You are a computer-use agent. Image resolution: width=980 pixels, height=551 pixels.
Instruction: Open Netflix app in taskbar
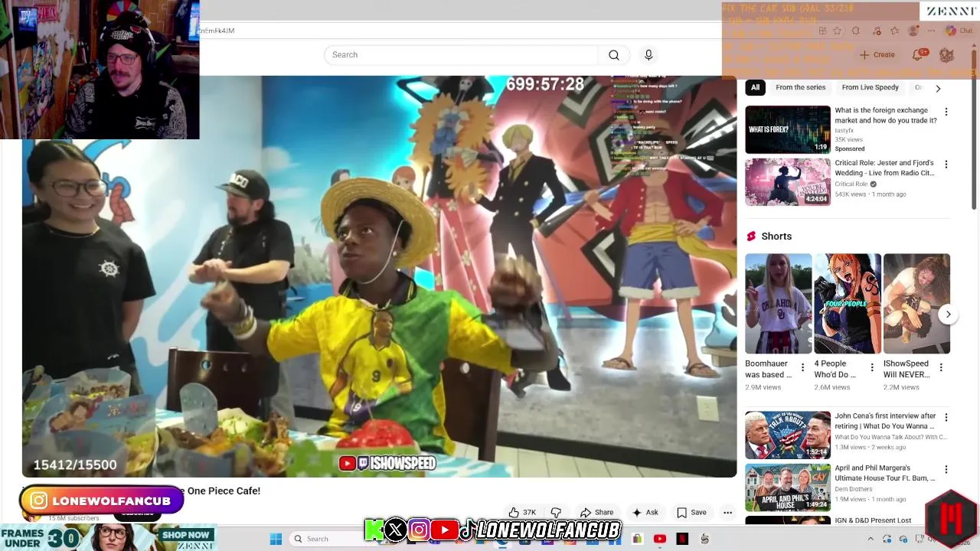682,539
